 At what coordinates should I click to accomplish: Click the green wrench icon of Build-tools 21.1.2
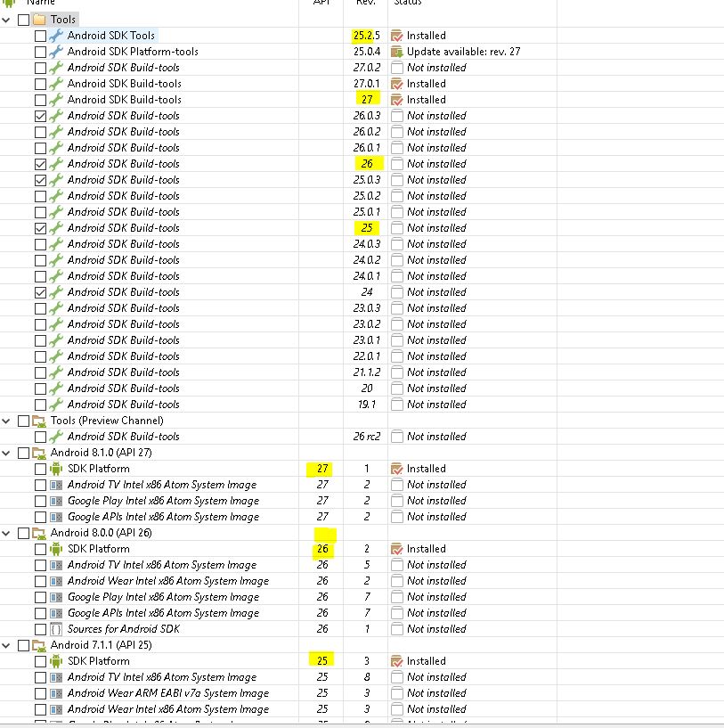[x=56, y=372]
